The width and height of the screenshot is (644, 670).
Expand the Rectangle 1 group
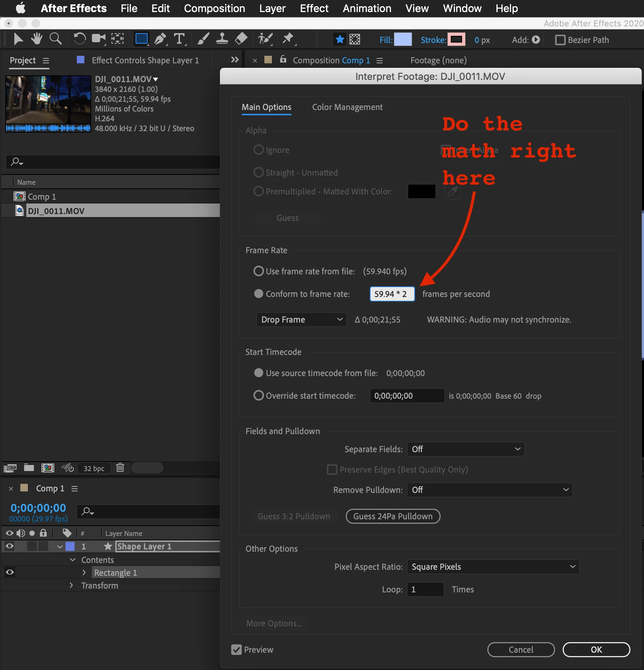click(x=84, y=572)
